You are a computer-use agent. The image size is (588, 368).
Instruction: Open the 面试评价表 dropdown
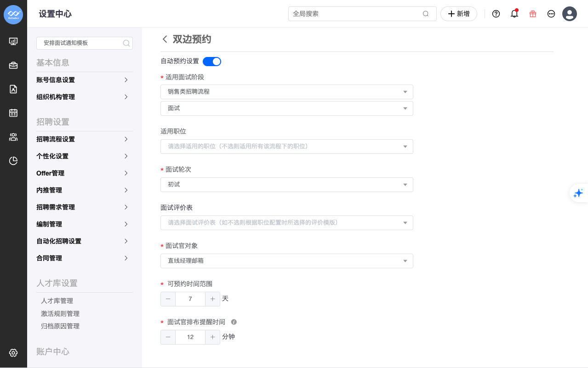tap(287, 223)
